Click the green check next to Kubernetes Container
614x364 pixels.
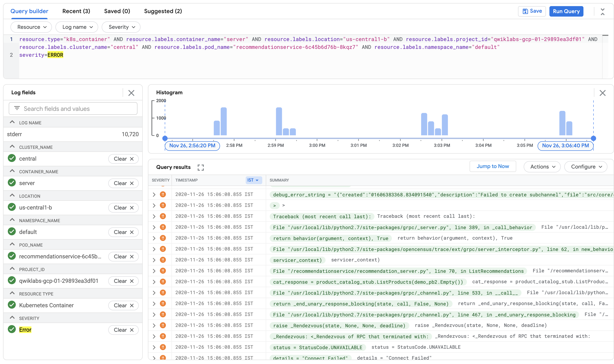(12, 305)
